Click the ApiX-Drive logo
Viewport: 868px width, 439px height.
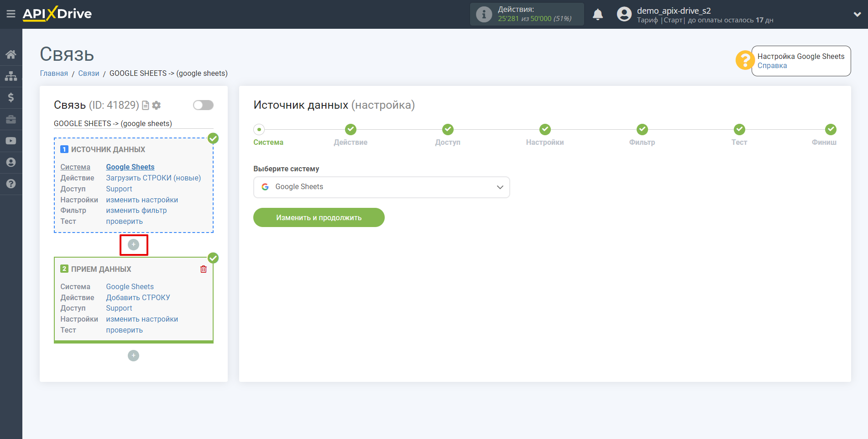pos(57,14)
